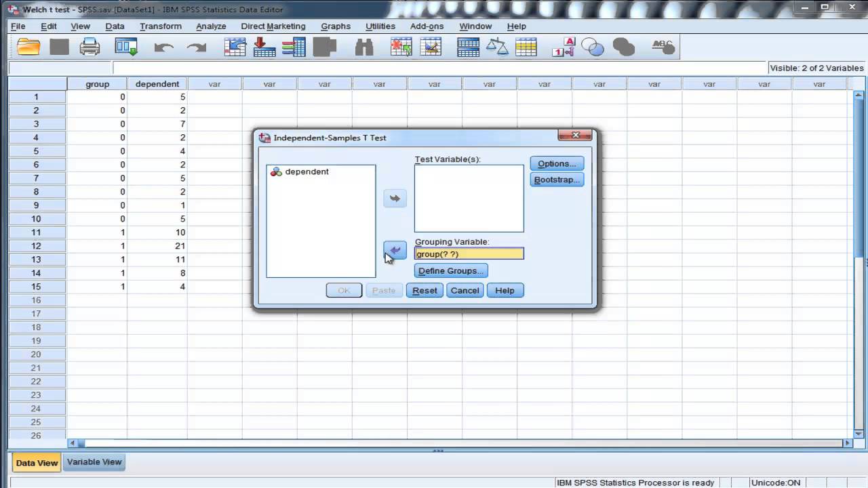The width and height of the screenshot is (868, 488).
Task: Click the Select Cases icon
Action: [x=526, y=47]
